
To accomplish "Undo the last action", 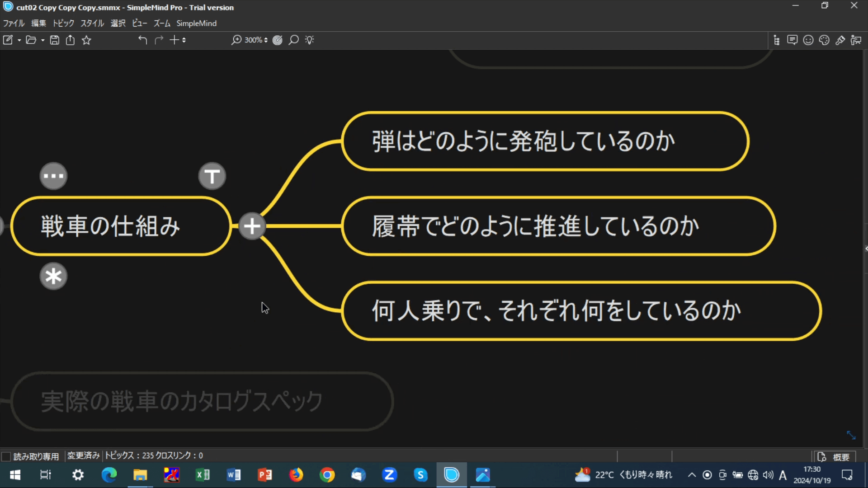I will (143, 40).
